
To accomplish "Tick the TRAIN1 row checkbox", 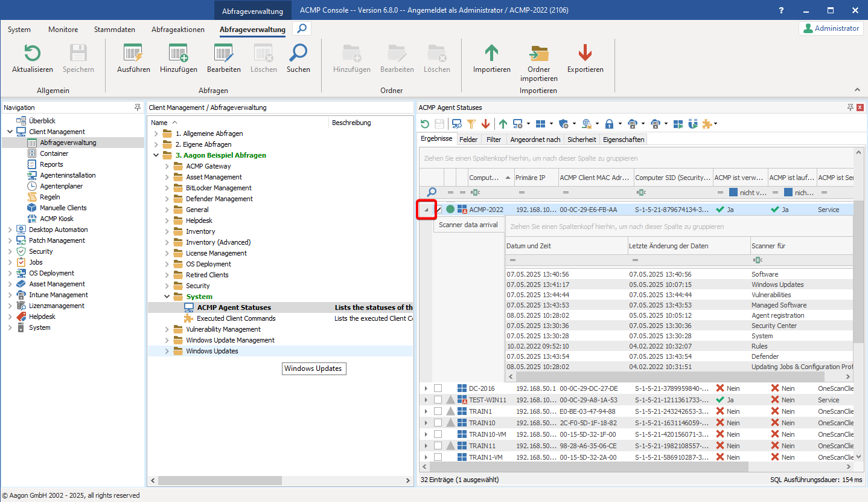I will pos(438,411).
